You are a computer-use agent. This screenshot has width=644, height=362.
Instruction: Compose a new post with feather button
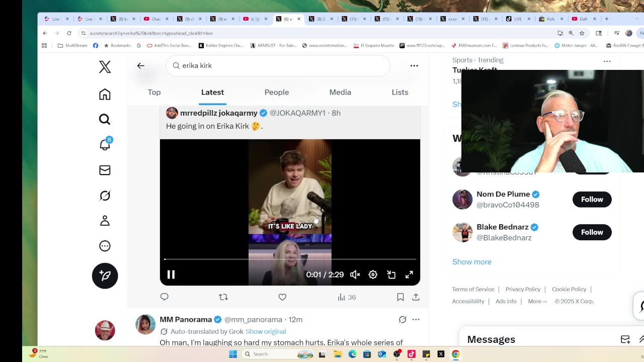[105, 276]
